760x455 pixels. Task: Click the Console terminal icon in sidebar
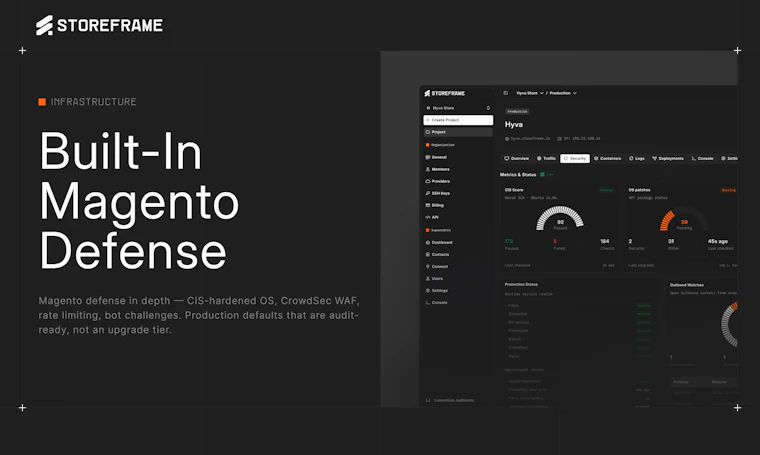pos(428,302)
